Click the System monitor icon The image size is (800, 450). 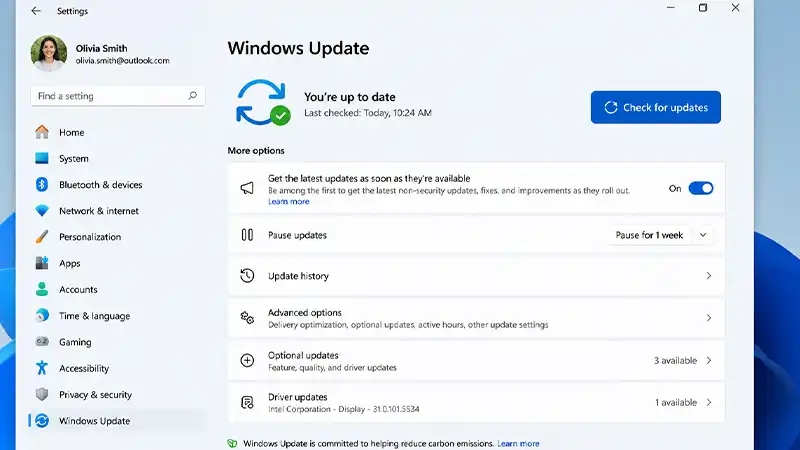tap(42, 158)
